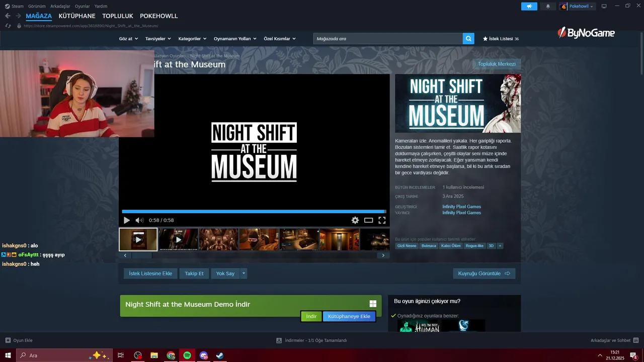
Task: Switch video to theater mode
Action: (x=369, y=220)
